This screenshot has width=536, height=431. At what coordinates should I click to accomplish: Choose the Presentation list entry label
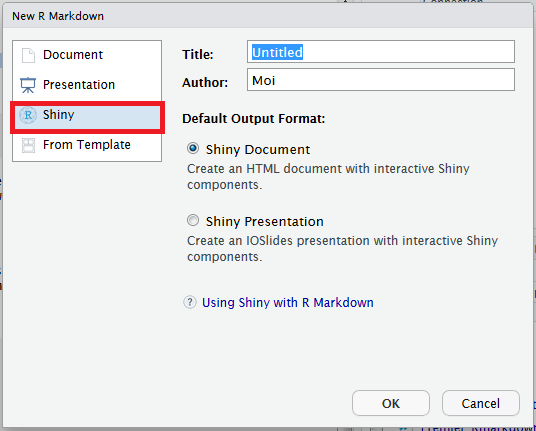point(79,85)
